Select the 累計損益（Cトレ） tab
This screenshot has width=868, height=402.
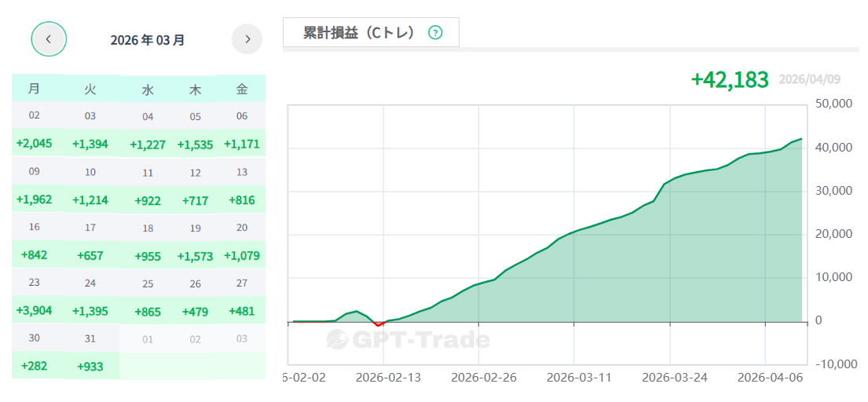[359, 33]
